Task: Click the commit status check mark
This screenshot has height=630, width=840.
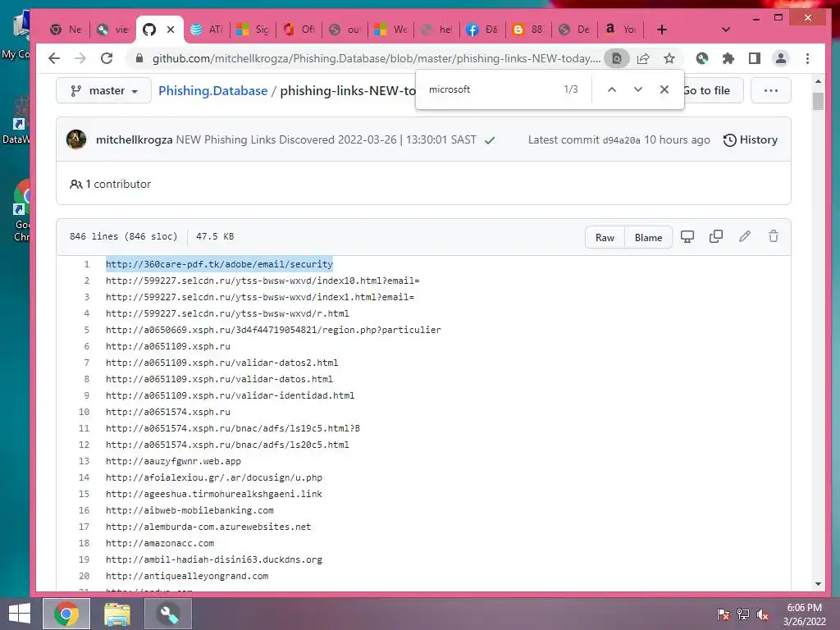Action: coord(490,140)
